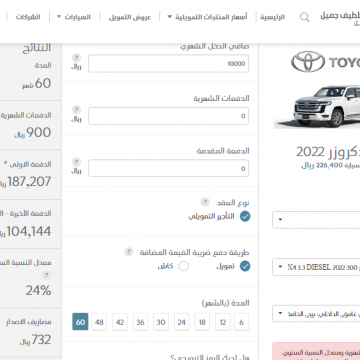Click the net monthly income field showing 10000
The height and width of the screenshot is (360, 360).
(x=169, y=63)
